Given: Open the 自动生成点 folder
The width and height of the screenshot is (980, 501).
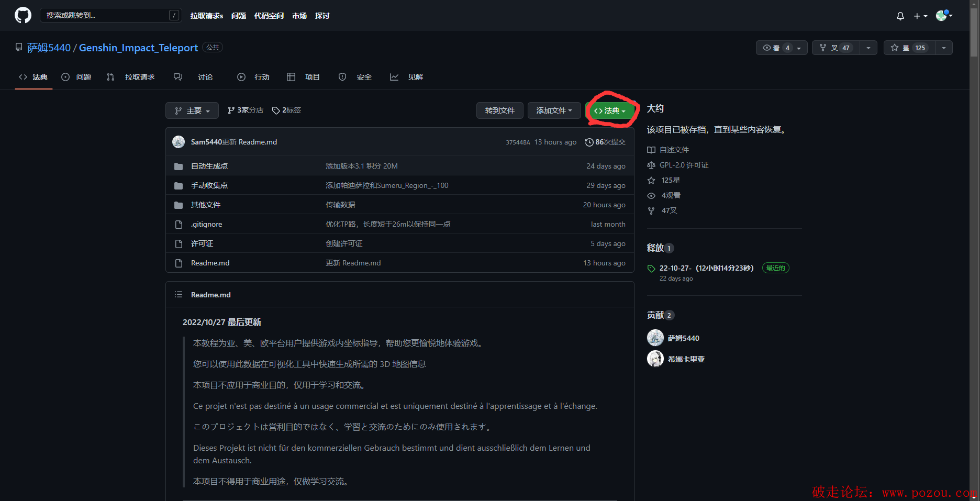Looking at the screenshot, I should 209,166.
